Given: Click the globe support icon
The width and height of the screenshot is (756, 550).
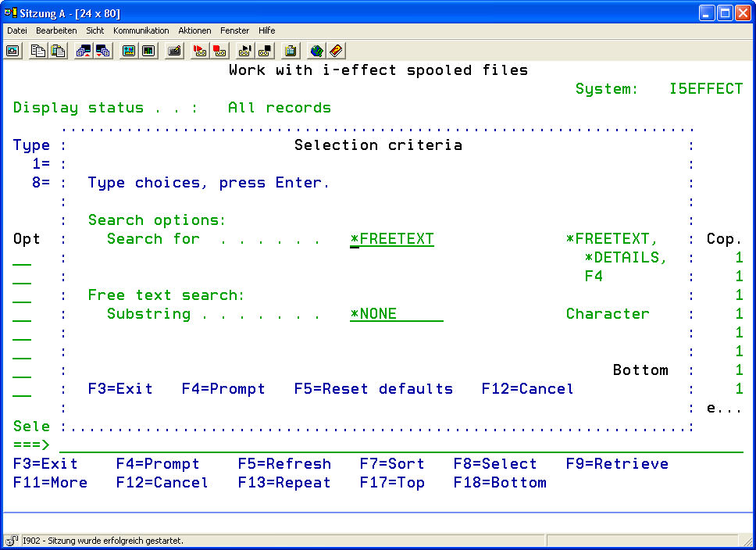Looking at the screenshot, I should pos(316,51).
